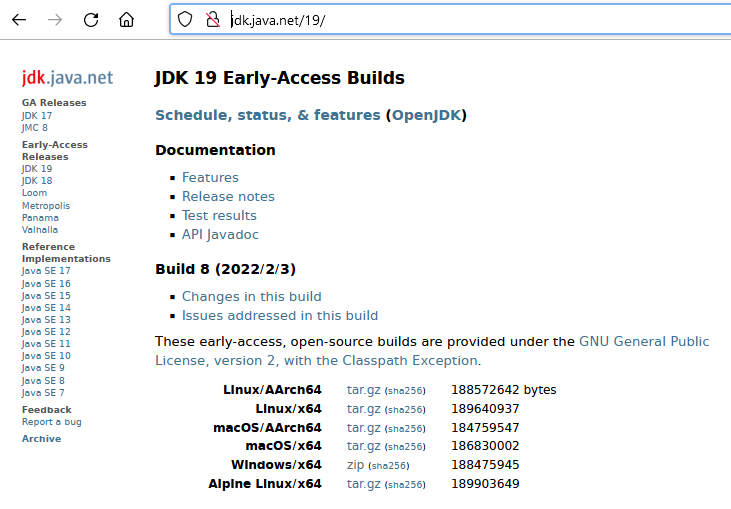Click the forward navigation arrow
Image resolution: width=731 pixels, height=509 pixels.
[55, 20]
